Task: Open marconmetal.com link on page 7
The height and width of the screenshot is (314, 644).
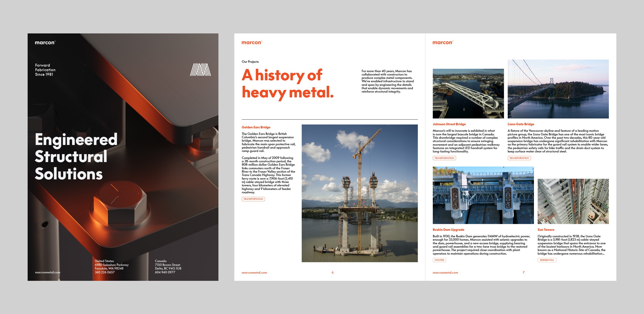Action: coord(445,272)
